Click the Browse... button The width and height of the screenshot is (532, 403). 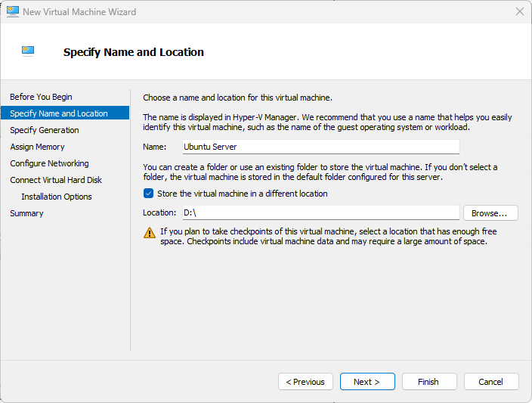tap(490, 213)
